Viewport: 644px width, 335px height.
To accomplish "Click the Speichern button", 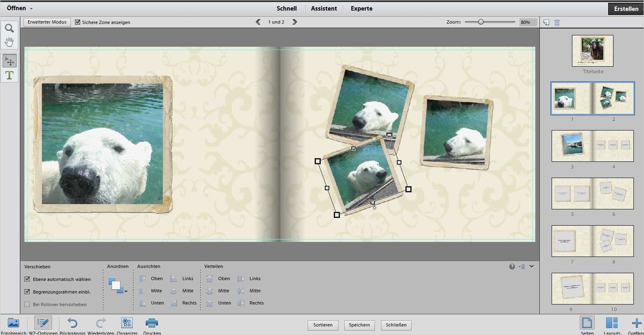I will (x=359, y=325).
